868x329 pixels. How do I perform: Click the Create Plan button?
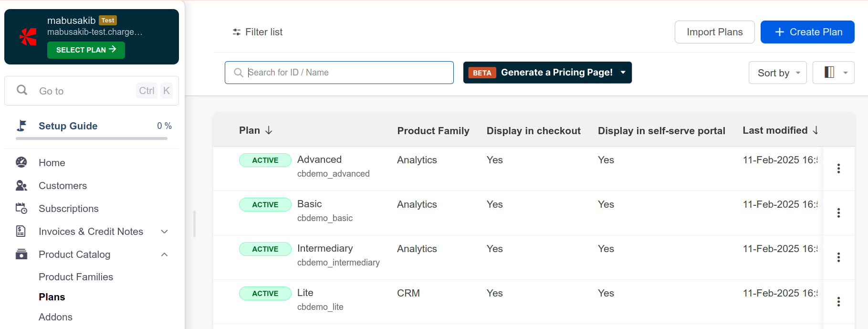807,32
